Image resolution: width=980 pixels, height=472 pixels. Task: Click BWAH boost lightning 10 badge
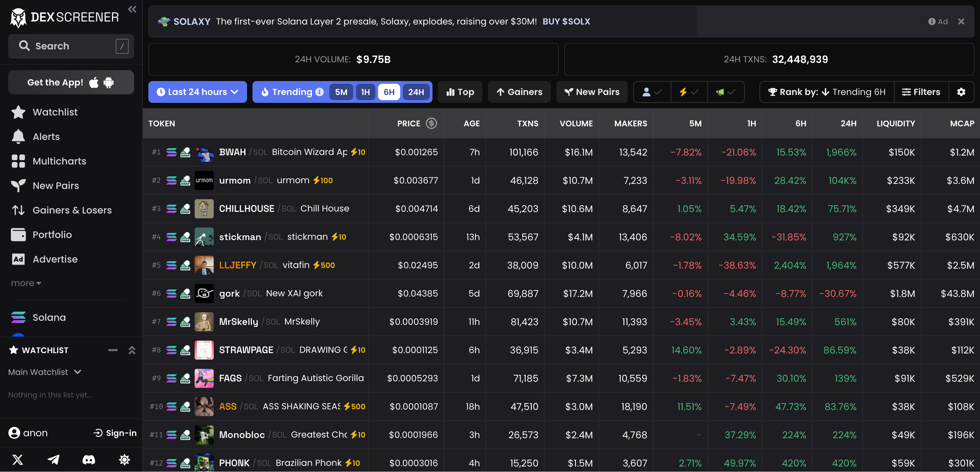point(358,152)
